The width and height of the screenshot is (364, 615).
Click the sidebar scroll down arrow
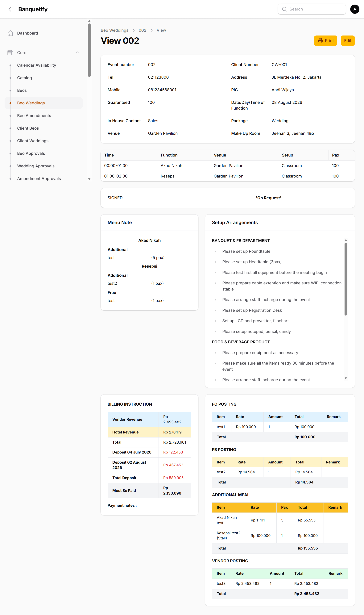[89, 179]
